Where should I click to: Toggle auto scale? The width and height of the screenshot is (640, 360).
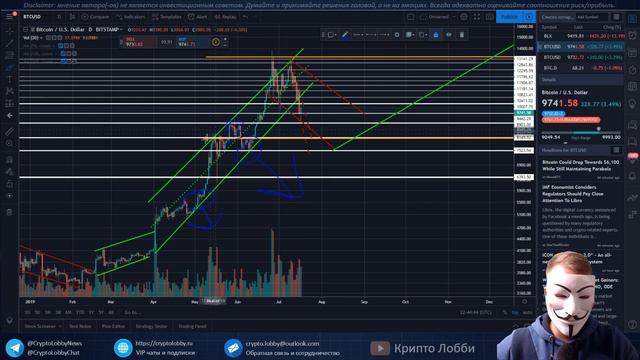click(x=527, y=313)
